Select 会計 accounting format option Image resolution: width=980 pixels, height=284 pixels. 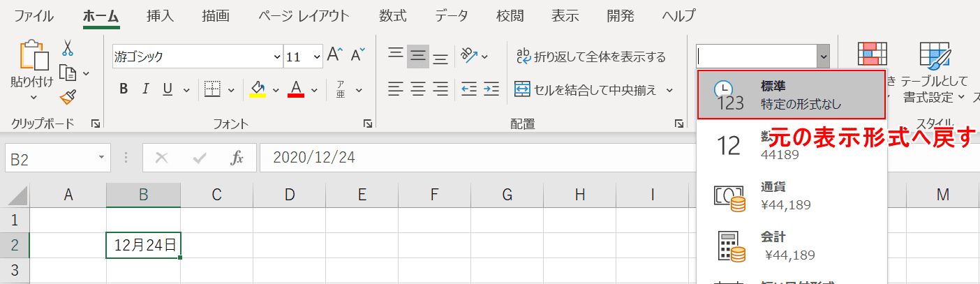point(792,246)
